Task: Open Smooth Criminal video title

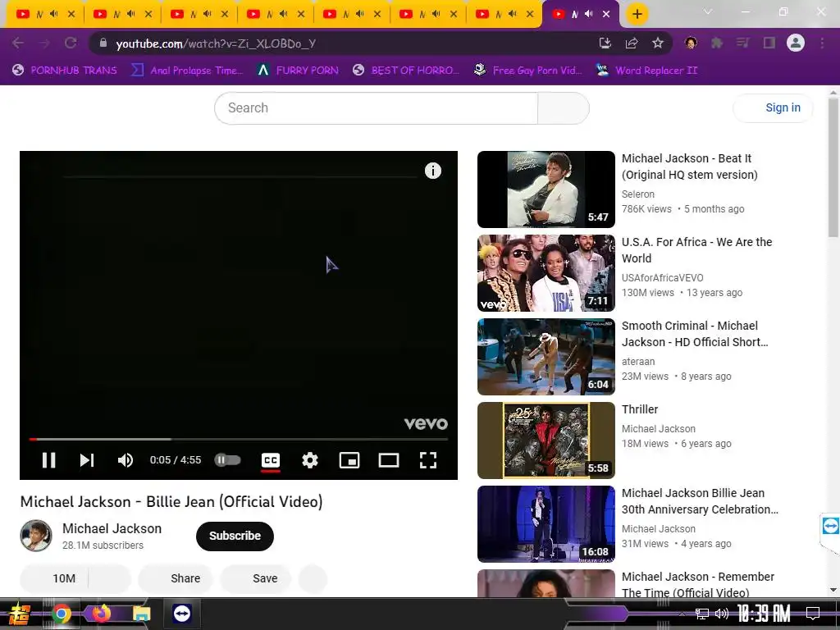Action: tap(695, 334)
